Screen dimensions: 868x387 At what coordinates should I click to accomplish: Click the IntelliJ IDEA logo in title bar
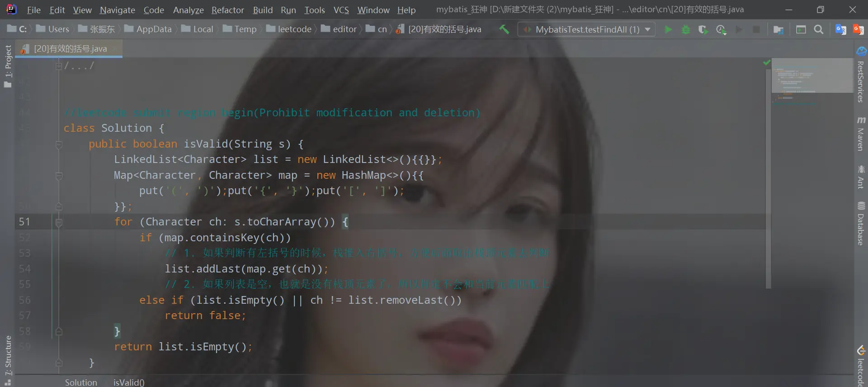[x=11, y=10]
